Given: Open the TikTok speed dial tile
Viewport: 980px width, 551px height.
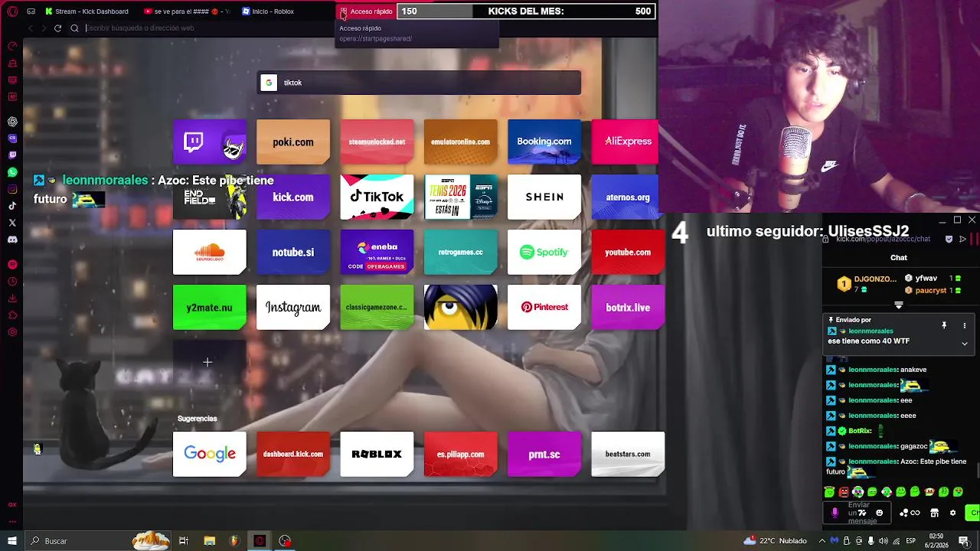Looking at the screenshot, I should 377,197.
